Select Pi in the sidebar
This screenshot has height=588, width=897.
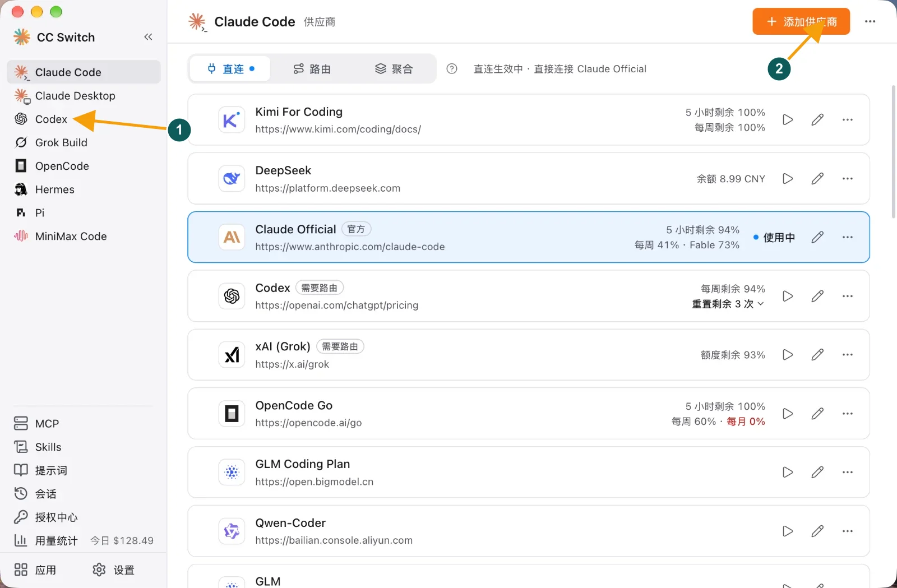point(84,213)
